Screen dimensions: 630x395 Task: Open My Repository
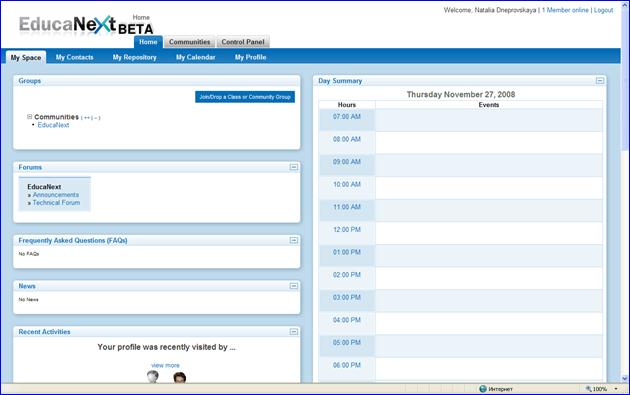point(135,57)
